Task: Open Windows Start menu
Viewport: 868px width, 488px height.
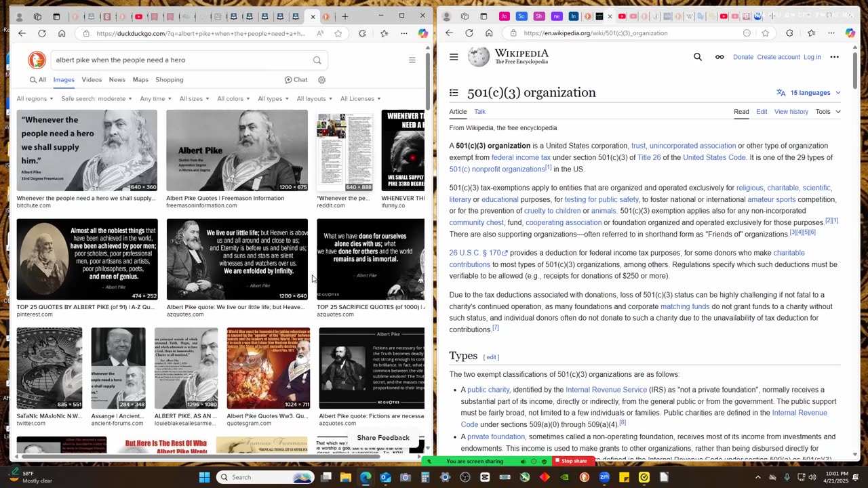Action: click(204, 477)
